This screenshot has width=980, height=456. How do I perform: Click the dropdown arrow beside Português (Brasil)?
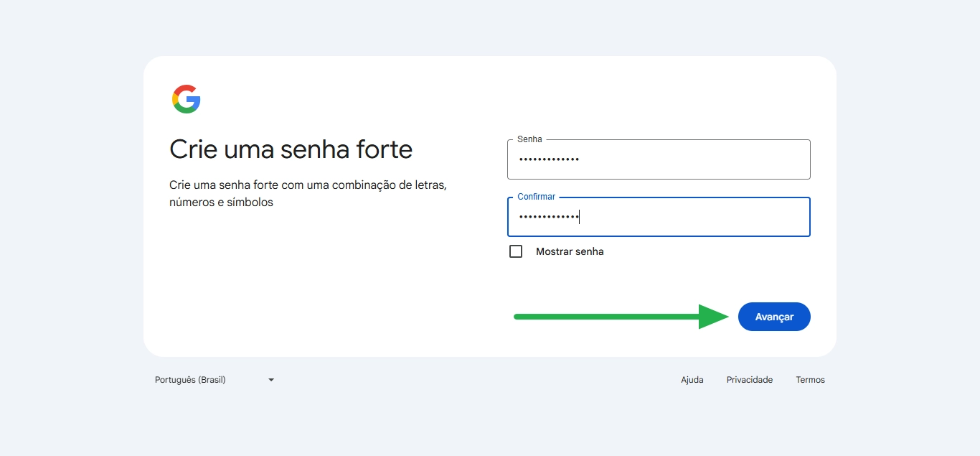(270, 380)
